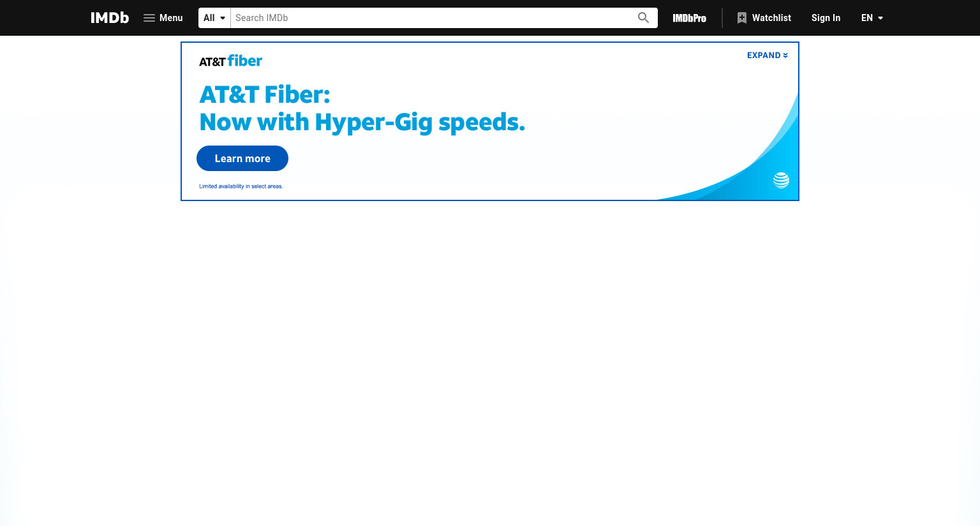Open your Watchlist
Screen dimensions: 980x526
point(764,18)
